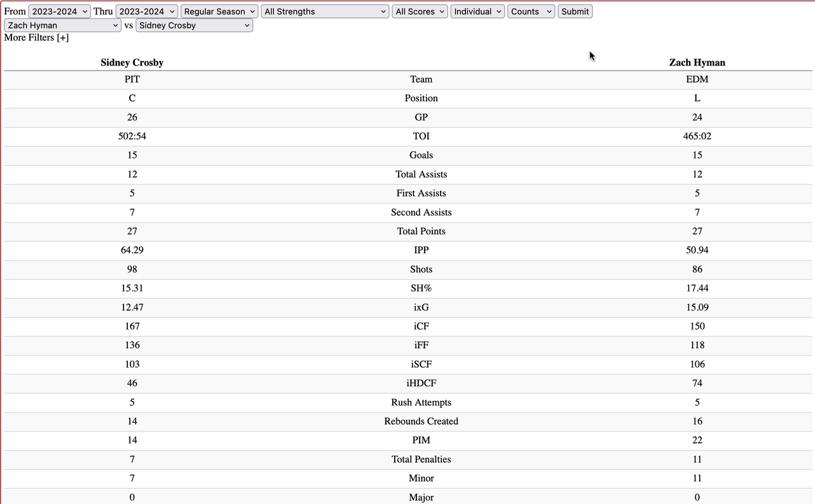Click Hyman's ixG value 15.09
Screen dimensions: 815x504
pos(697,307)
